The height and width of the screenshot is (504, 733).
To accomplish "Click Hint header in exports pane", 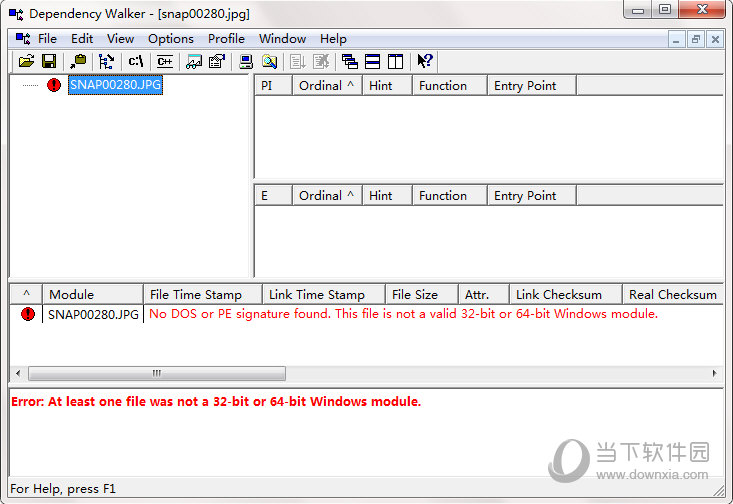I will [x=387, y=195].
